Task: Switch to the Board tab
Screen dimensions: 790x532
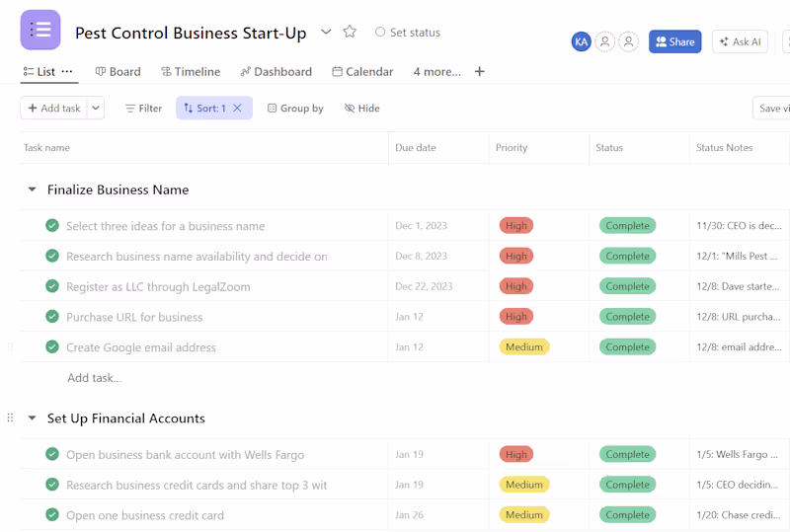Action: point(118,72)
